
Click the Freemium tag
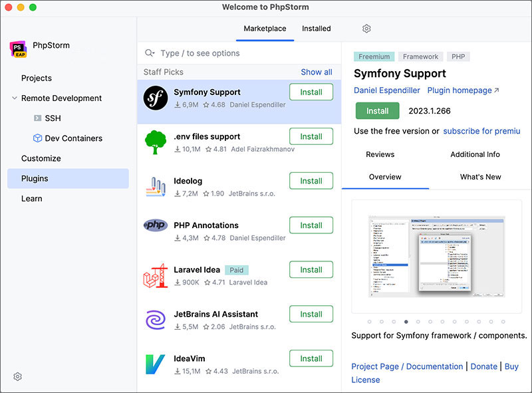[374, 57]
